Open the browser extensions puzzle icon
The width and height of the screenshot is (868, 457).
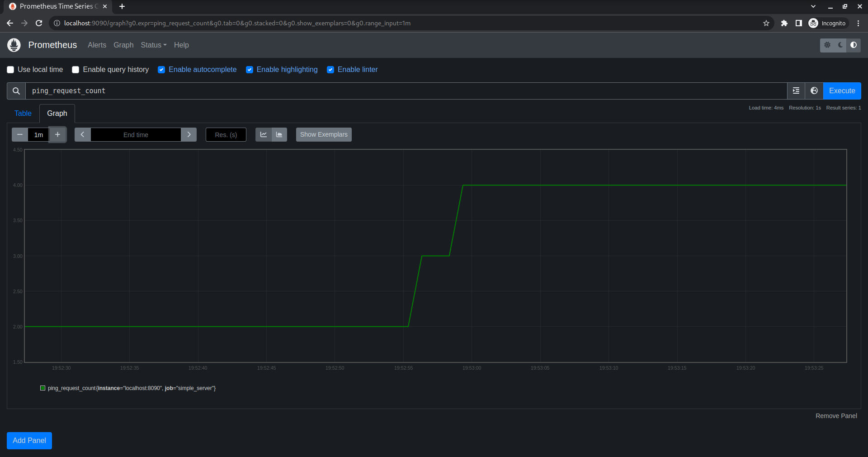[x=784, y=23]
